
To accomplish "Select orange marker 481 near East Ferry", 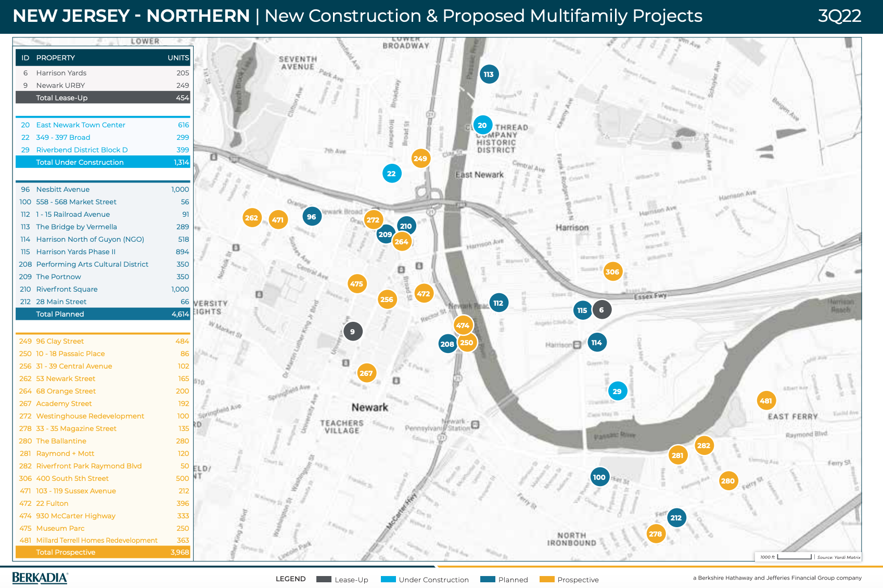I will tap(766, 401).
